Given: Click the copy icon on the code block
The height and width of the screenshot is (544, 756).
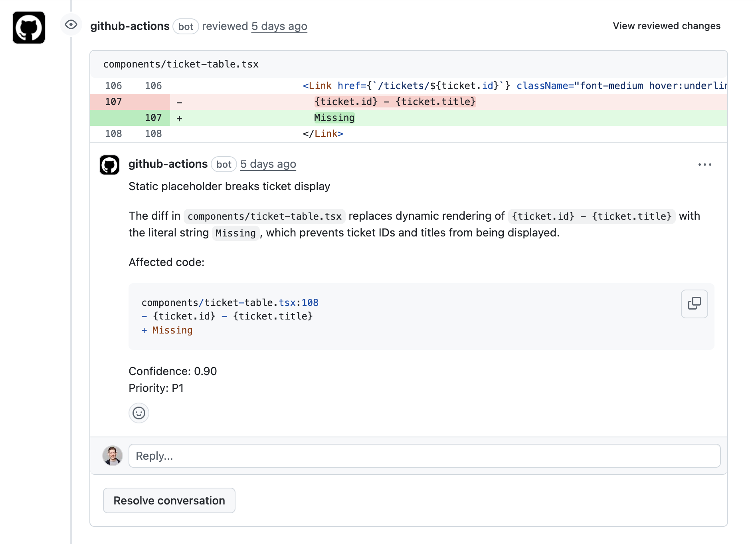Looking at the screenshot, I should [694, 304].
